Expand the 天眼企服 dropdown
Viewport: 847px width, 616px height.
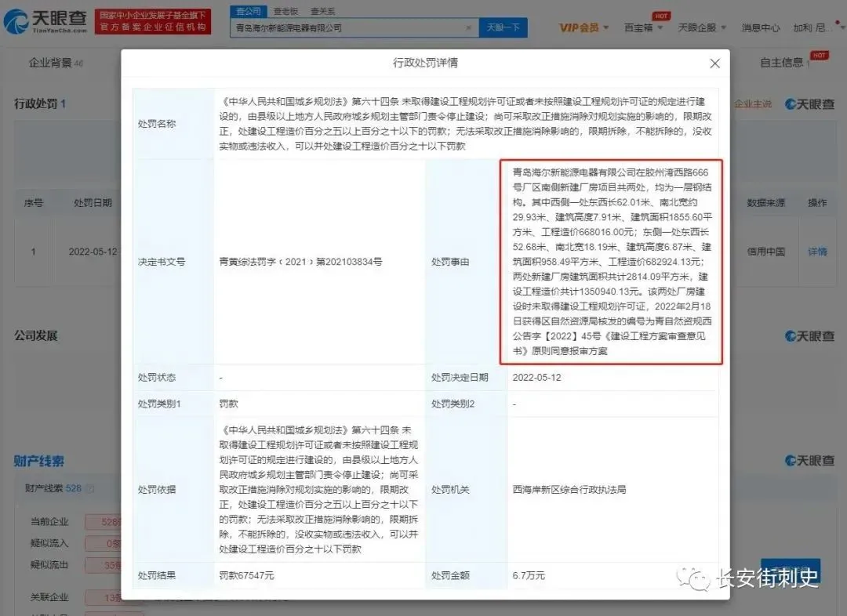coord(701,27)
